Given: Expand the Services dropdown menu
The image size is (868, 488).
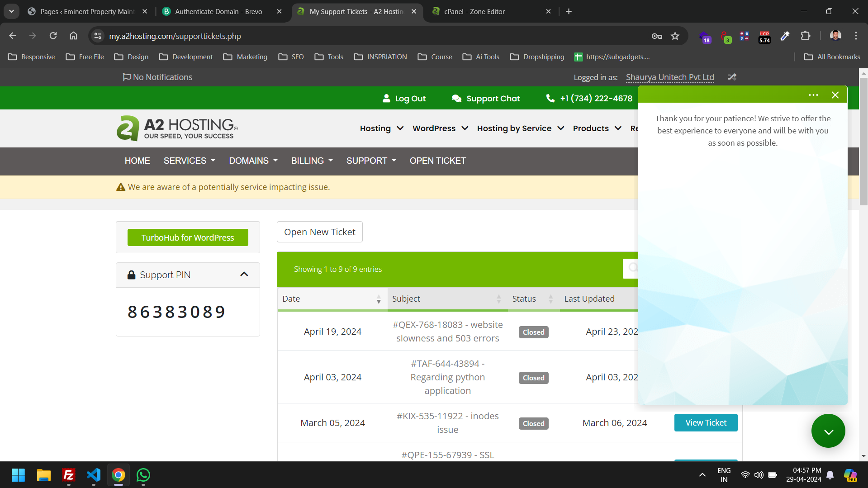Looking at the screenshot, I should (x=189, y=161).
